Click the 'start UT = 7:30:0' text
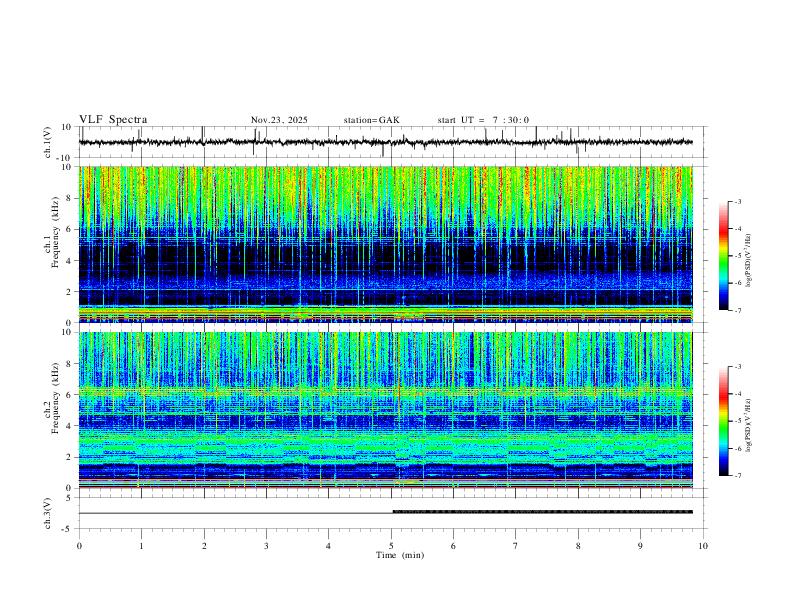The width and height of the screenshot is (792, 612). pyautogui.click(x=483, y=120)
